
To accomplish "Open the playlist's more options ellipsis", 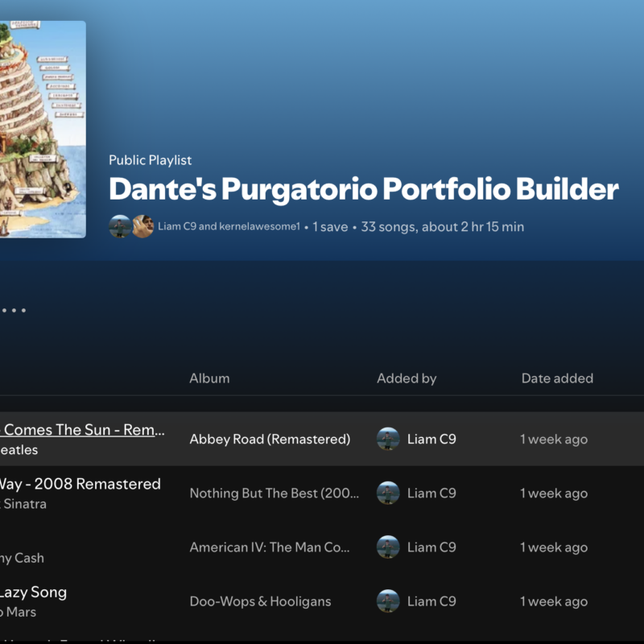I will (x=14, y=310).
